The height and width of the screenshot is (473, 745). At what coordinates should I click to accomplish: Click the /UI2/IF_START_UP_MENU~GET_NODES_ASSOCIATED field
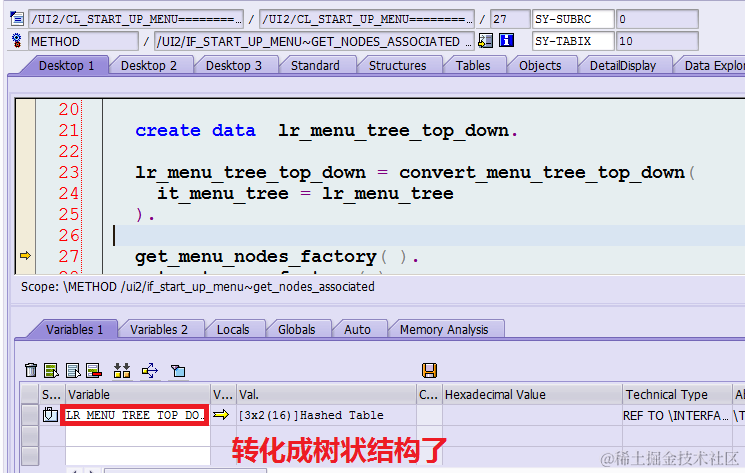pyautogui.click(x=314, y=41)
